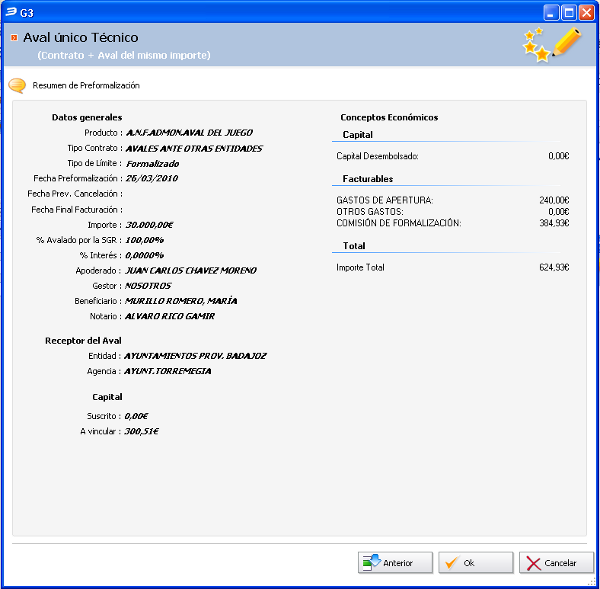The width and height of the screenshot is (600, 589).
Task: Click the Aval único Técnico title
Action: tap(81, 38)
